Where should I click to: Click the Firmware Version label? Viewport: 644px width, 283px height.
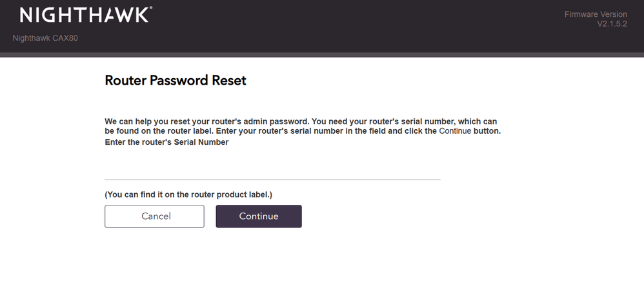[x=594, y=14]
